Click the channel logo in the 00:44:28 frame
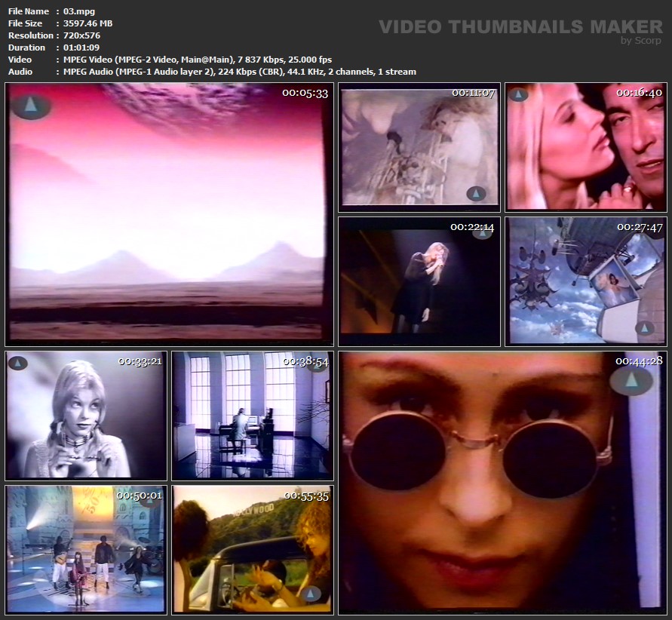The image size is (672, 620). (x=631, y=380)
